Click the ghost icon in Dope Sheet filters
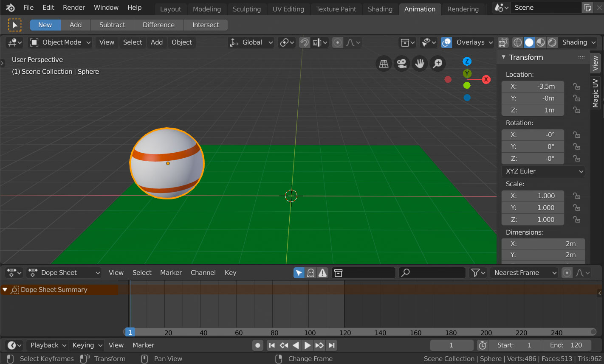 (x=311, y=273)
